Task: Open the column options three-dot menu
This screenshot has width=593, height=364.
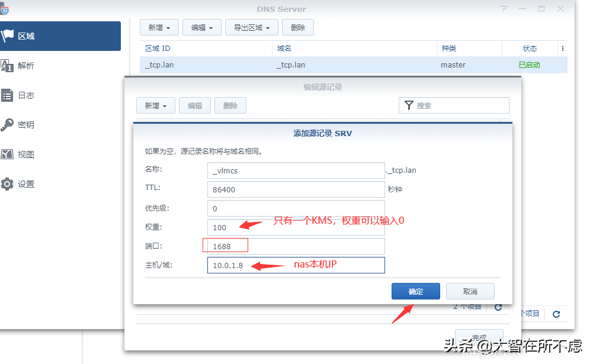Action: tap(563, 49)
